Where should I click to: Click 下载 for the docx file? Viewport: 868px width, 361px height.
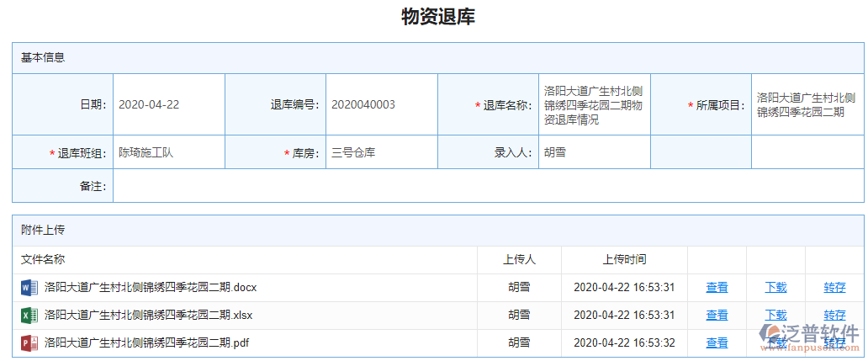click(775, 287)
